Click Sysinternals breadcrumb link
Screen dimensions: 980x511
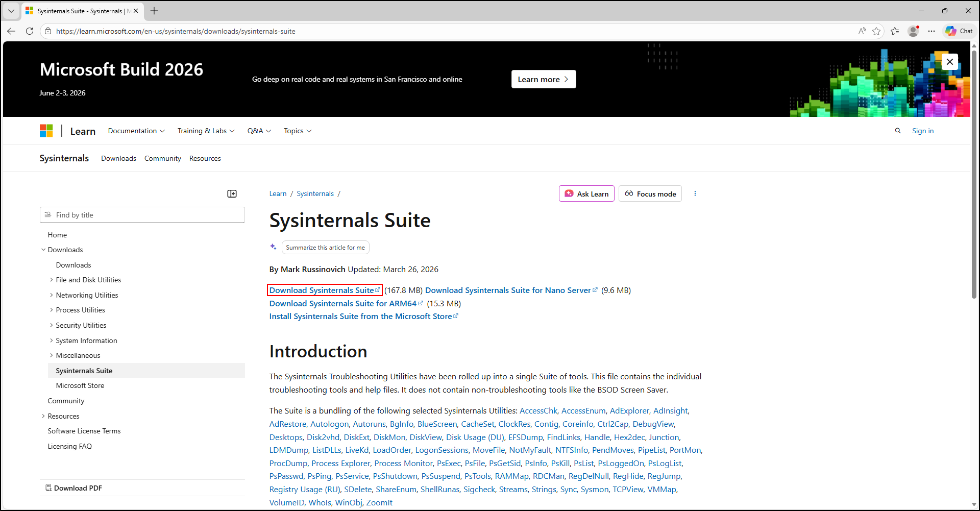(x=315, y=193)
